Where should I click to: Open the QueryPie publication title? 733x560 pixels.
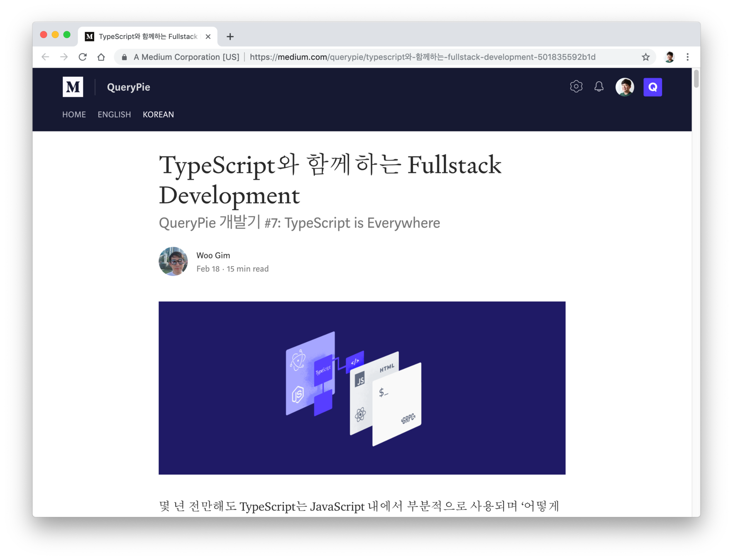[129, 87]
